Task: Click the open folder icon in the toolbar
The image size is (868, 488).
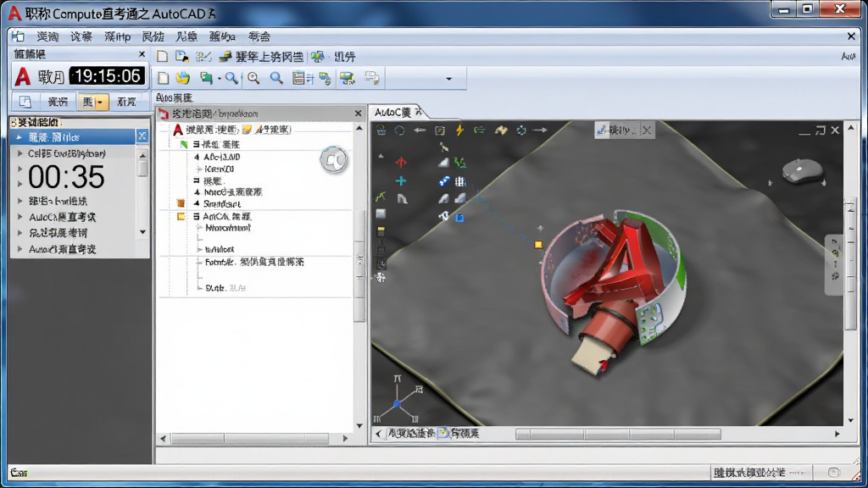Action: click(x=183, y=78)
